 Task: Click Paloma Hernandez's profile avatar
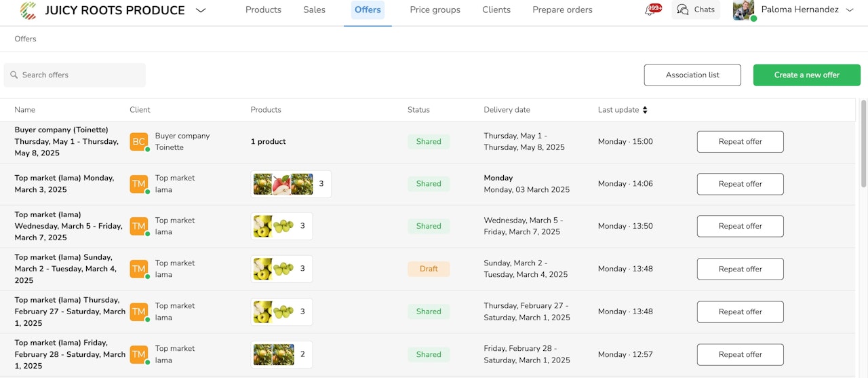[x=744, y=10]
